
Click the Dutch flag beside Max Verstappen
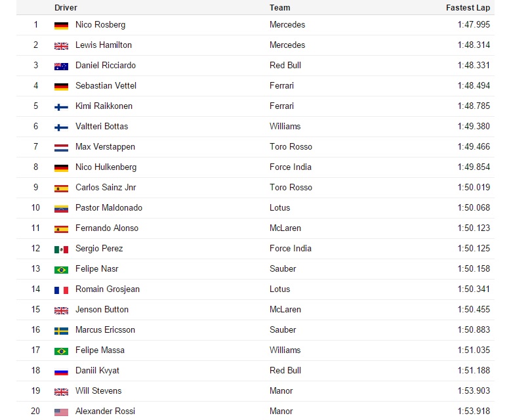click(61, 148)
